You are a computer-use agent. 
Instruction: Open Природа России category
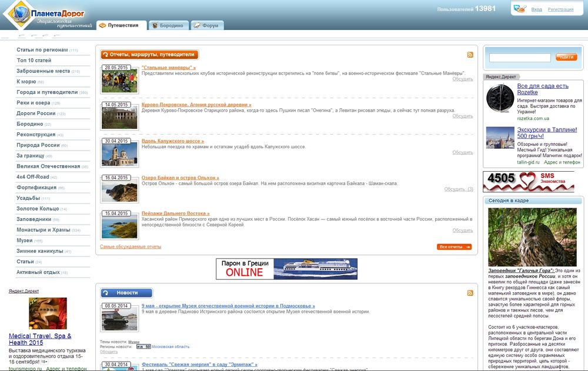[38, 145]
